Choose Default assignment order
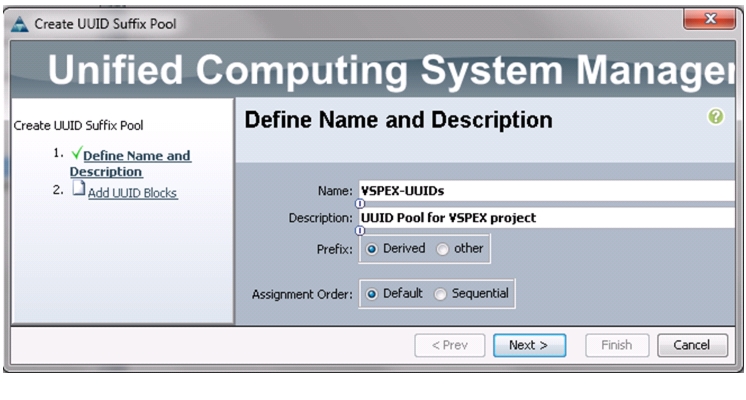Image resolution: width=746 pixels, height=400 pixels. (372, 294)
